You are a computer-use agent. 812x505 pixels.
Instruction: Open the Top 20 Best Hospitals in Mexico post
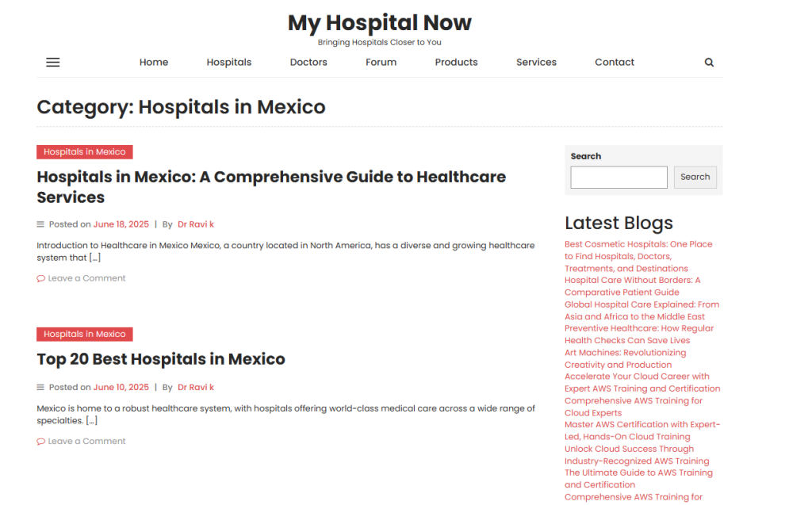pyautogui.click(x=161, y=359)
